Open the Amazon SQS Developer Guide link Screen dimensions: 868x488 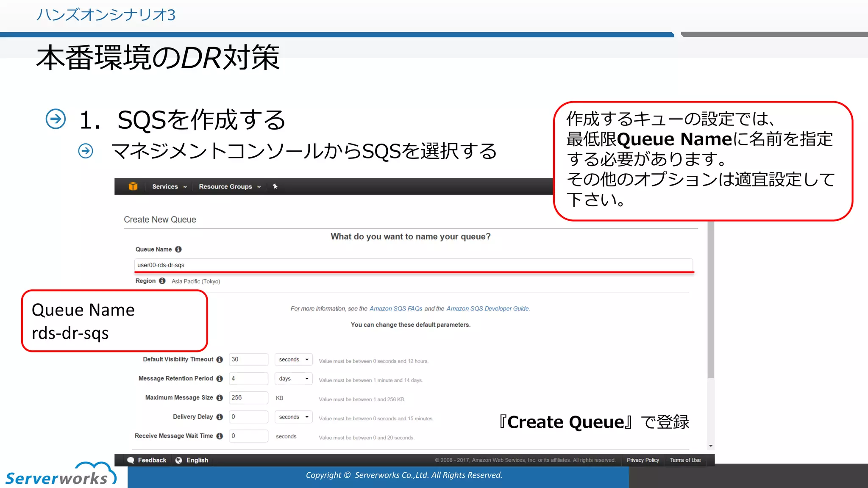click(x=488, y=309)
